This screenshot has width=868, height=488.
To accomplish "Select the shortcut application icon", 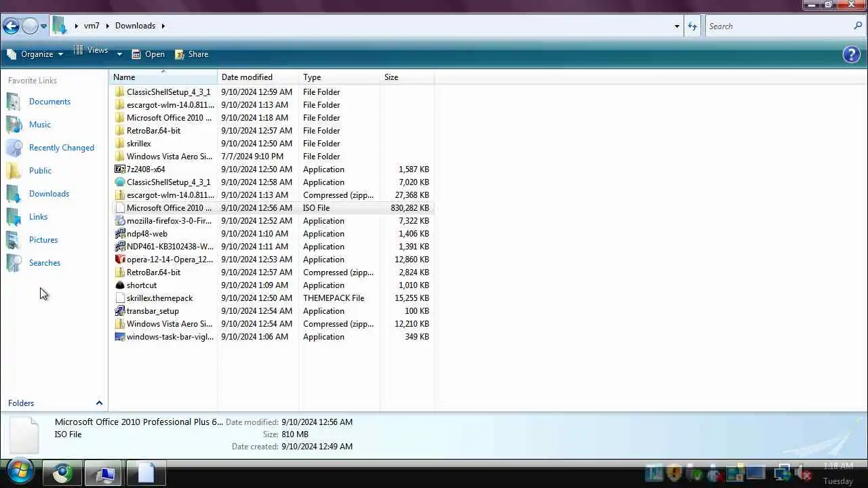I will click(120, 285).
